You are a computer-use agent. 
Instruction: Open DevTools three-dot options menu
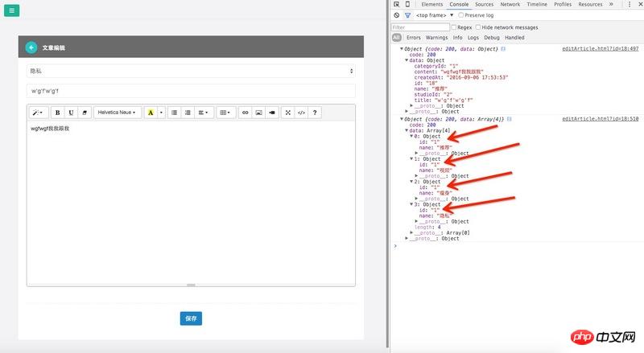[x=630, y=4]
